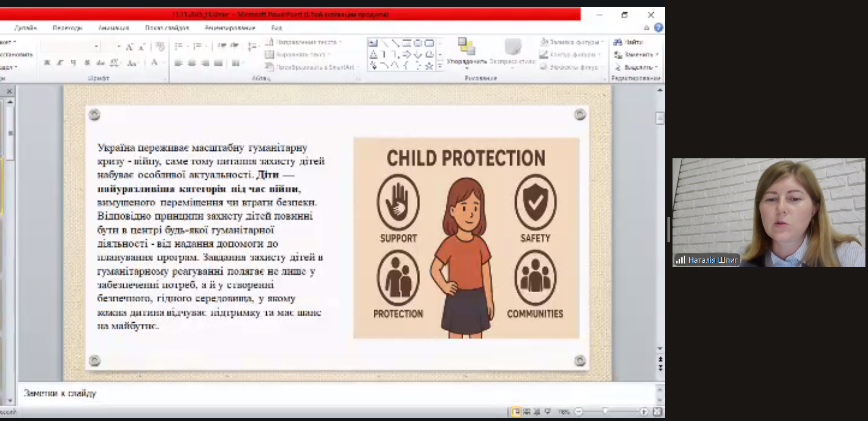Toggle italic formatting (К) button
Screen dimensions: 868x421
point(60,63)
